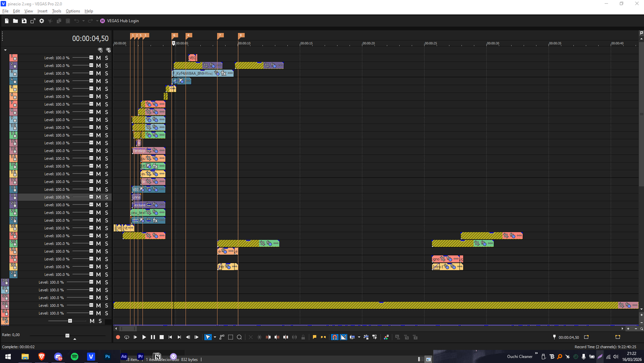Click timeline marker 7
644x363 pixels.
(x=220, y=35)
